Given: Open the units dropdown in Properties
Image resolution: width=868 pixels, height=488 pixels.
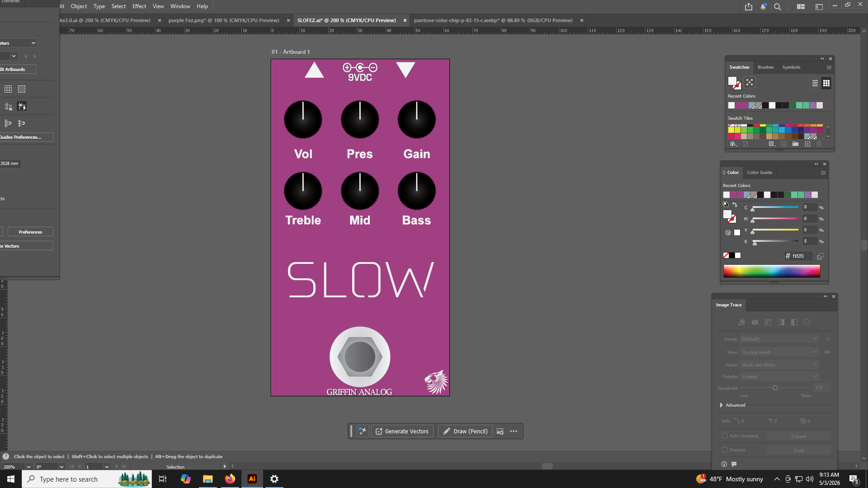Looking at the screenshot, I should pos(18,43).
